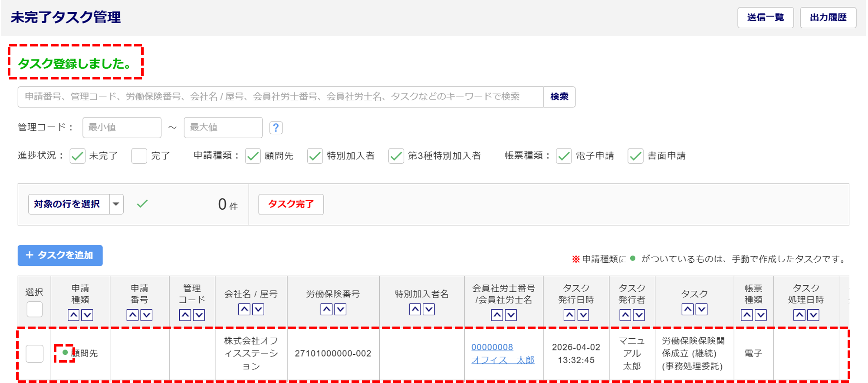Sort 帳票種類 column ascending arrow
868x383 pixels.
746,315
